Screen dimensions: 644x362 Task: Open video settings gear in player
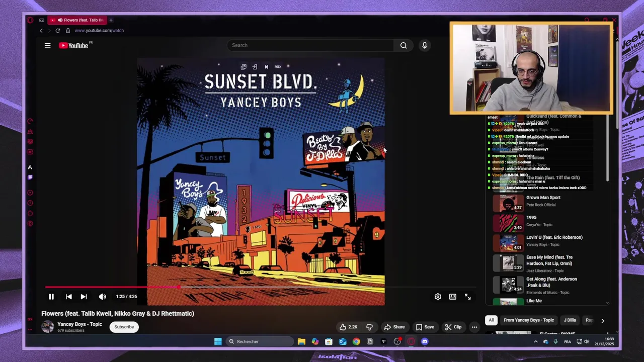[438, 297]
